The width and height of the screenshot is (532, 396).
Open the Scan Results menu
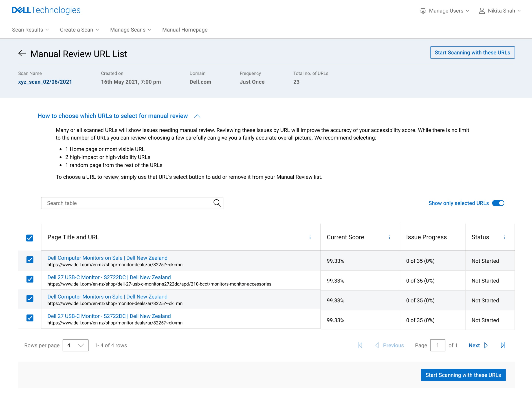point(30,30)
